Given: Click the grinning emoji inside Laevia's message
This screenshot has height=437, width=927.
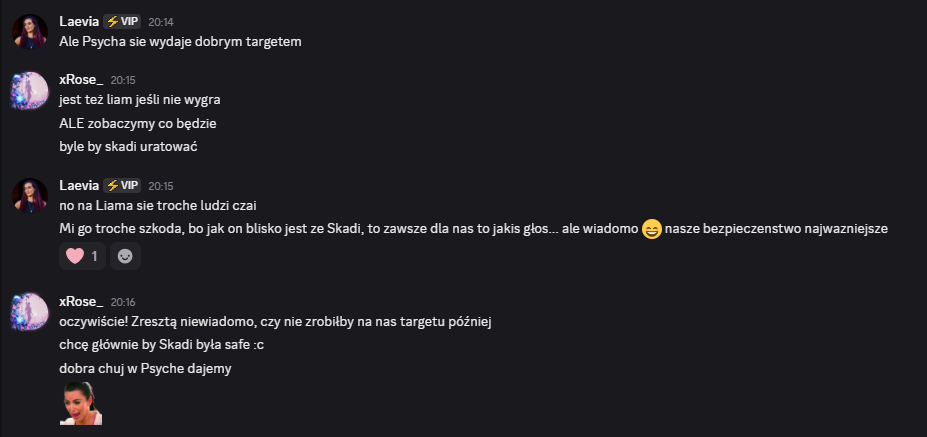Looking at the screenshot, I should click(651, 230).
